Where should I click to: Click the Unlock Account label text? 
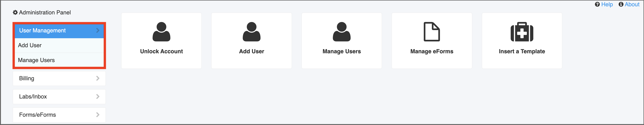coord(161,51)
